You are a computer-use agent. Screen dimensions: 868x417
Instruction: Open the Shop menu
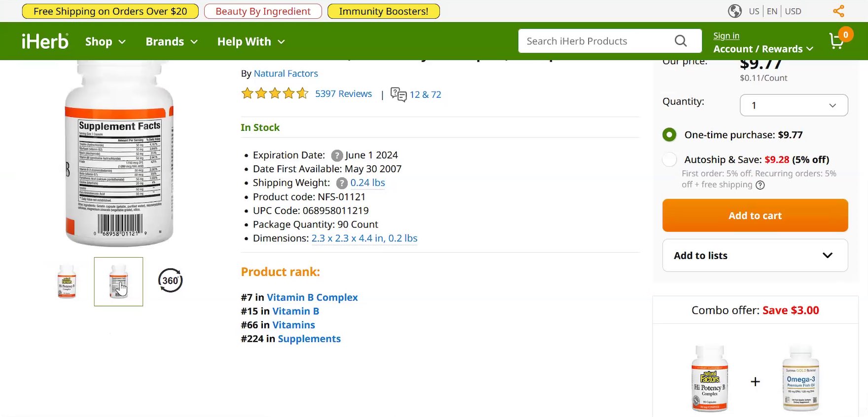[105, 41]
